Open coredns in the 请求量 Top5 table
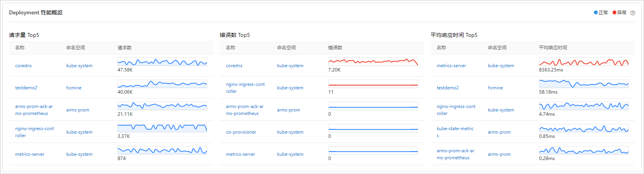This screenshot has width=644, height=174. (x=23, y=66)
